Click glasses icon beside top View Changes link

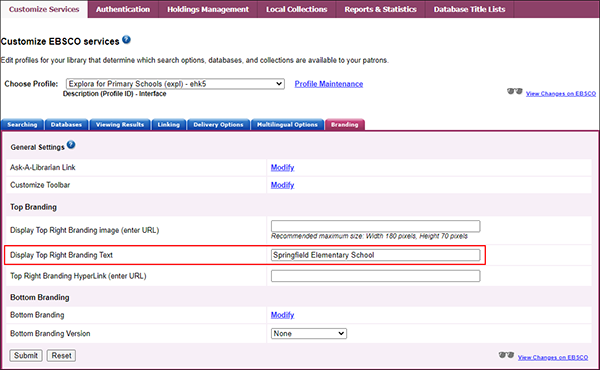point(515,91)
